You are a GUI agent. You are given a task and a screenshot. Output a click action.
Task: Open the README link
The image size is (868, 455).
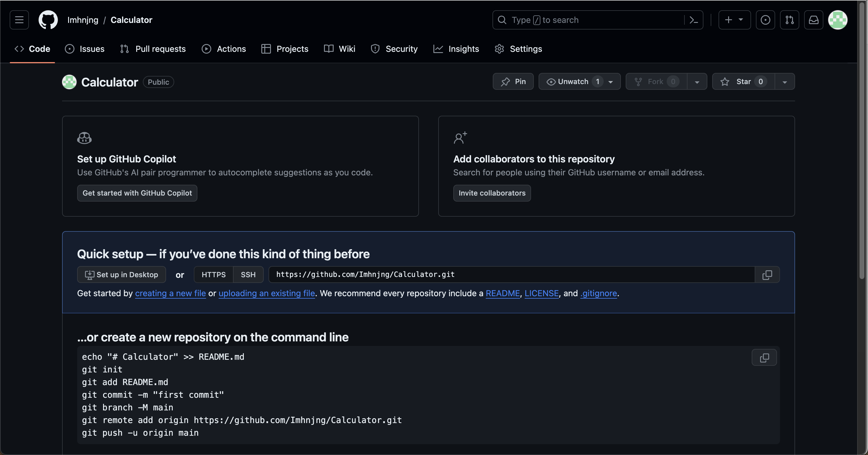503,293
